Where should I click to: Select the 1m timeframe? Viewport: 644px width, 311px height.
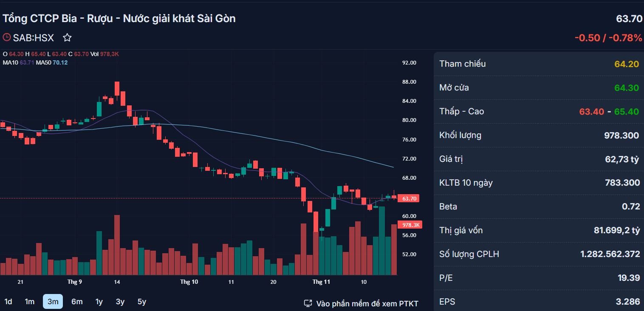pos(29,302)
